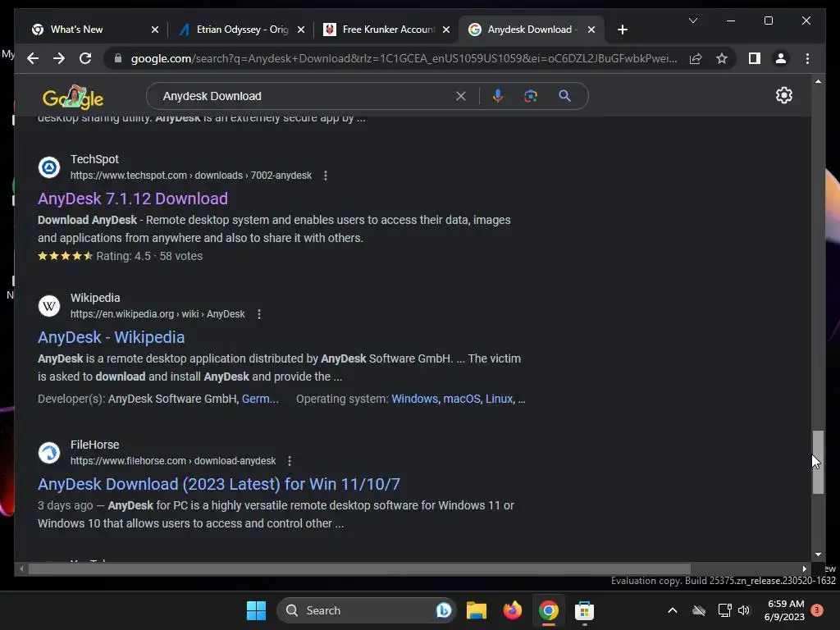Reload the current Google search page
Viewport: 840px width, 630px height.
tap(85, 58)
